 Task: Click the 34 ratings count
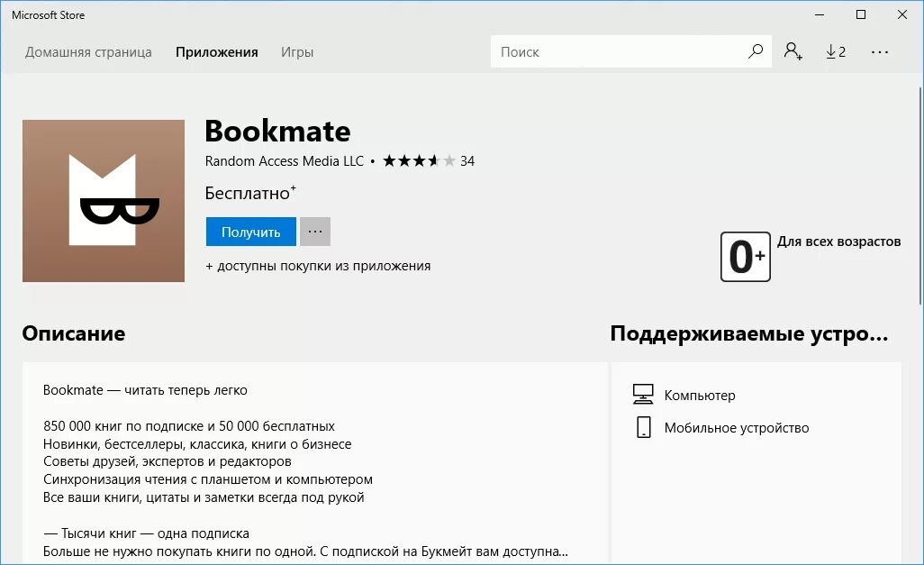467,161
